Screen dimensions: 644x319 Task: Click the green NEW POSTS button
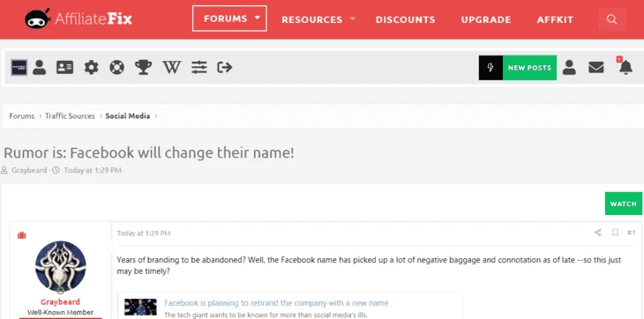click(529, 68)
